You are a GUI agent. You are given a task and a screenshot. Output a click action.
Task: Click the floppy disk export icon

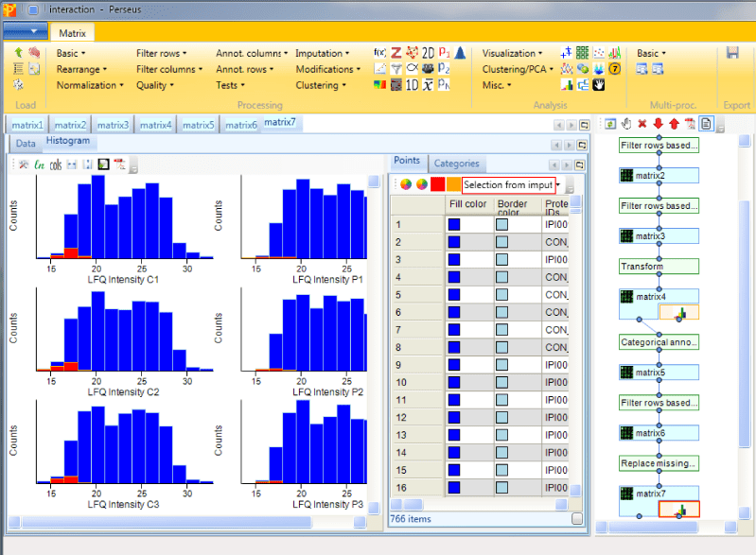tap(732, 53)
